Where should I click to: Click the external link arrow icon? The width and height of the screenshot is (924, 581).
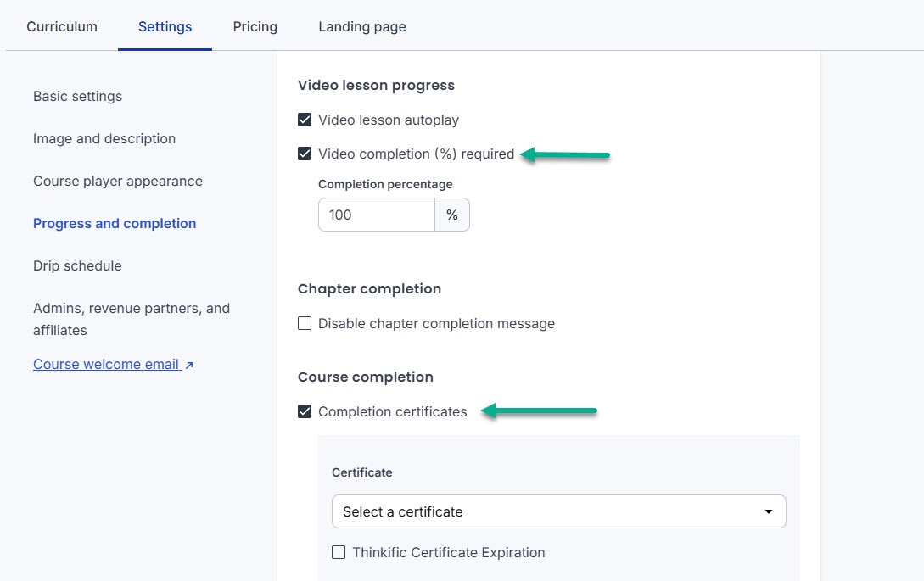pos(189,365)
